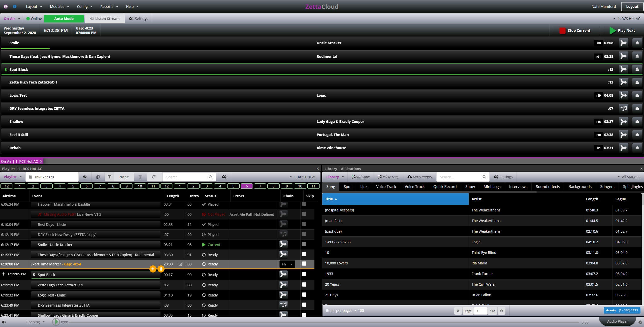644x327 pixels.
Task: Open the Hit chain type dropdown
Action: pos(287,264)
